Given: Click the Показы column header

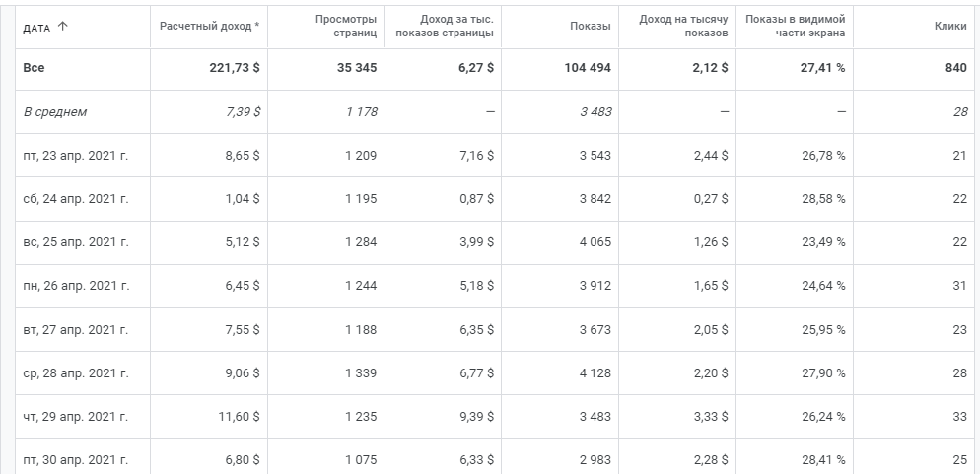Looking at the screenshot, I should pos(590,26).
